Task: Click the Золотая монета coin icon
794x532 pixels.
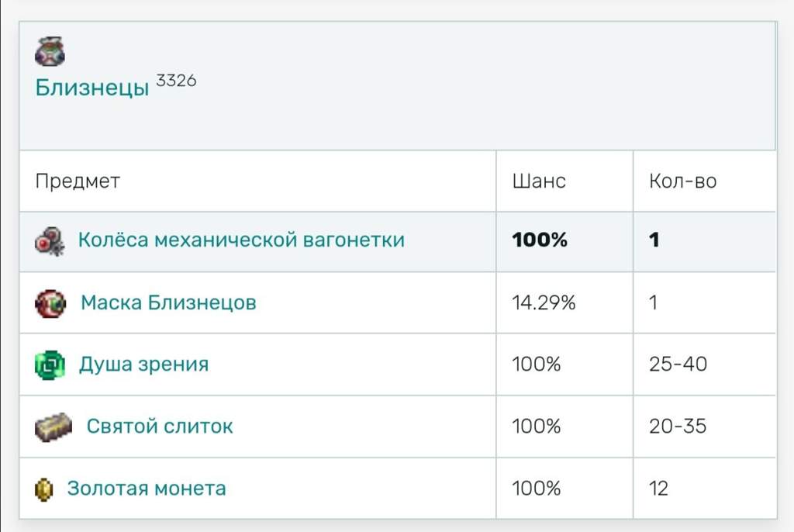Action: click(43, 489)
